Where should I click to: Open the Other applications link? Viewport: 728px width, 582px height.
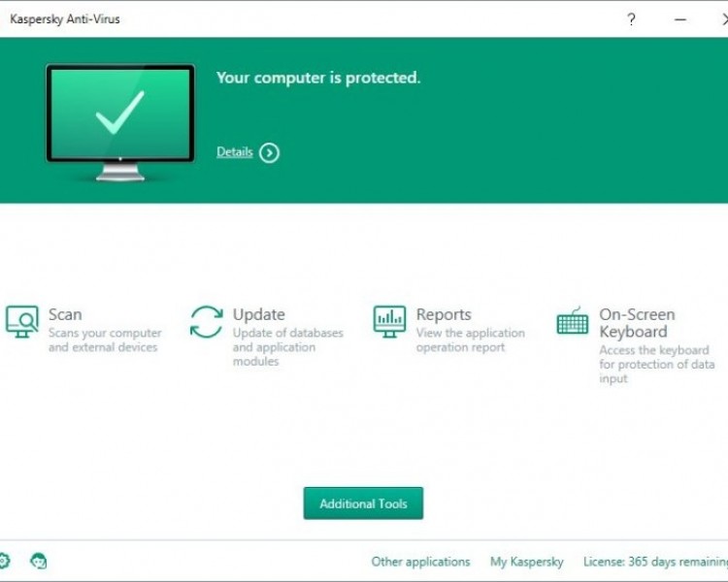pyautogui.click(x=420, y=562)
